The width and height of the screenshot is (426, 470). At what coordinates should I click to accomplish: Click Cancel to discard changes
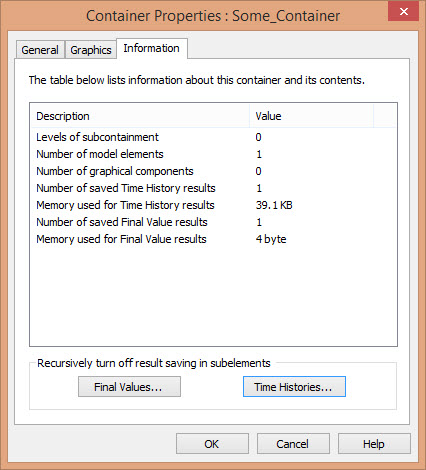pyautogui.click(x=293, y=444)
